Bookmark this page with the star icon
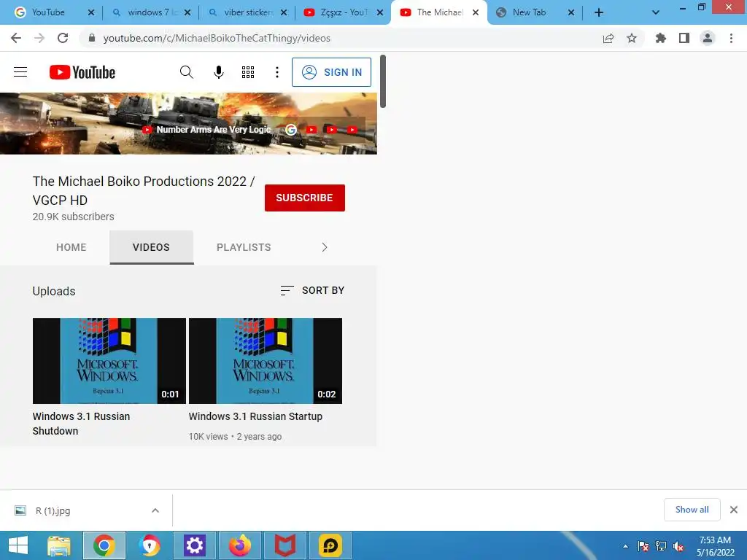Viewport: 747px width, 560px height. point(632,38)
